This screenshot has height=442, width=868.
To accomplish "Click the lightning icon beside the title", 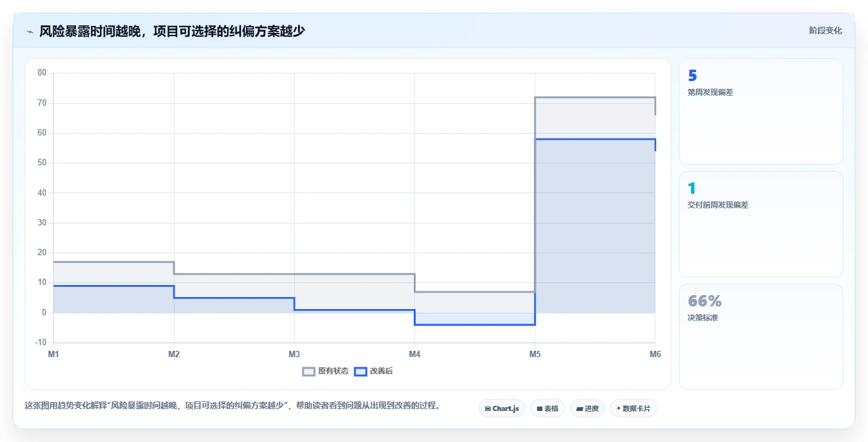I will pyautogui.click(x=30, y=31).
